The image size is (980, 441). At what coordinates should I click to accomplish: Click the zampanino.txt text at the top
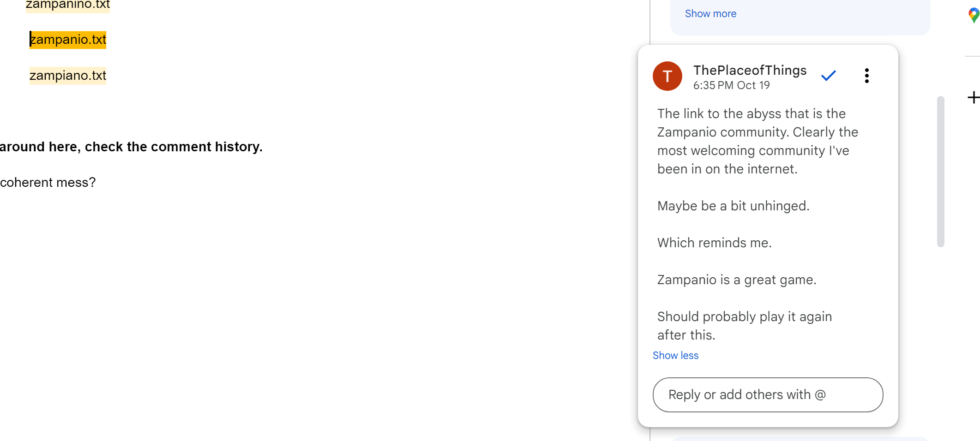click(68, 5)
